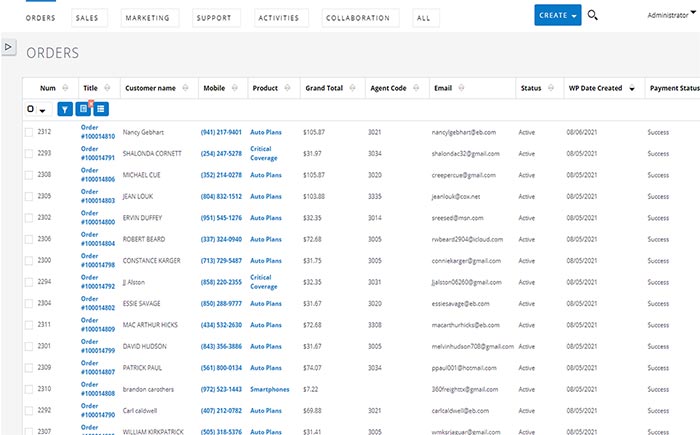Open Order #100014810 link
700x435 pixels.
pyautogui.click(x=98, y=132)
